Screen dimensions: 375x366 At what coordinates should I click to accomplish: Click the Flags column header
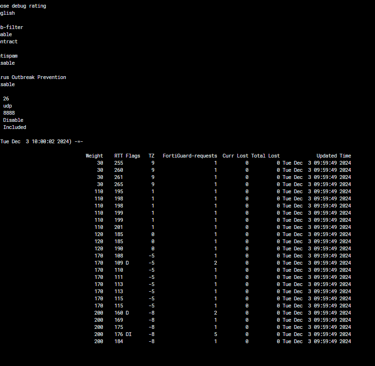pos(133,156)
